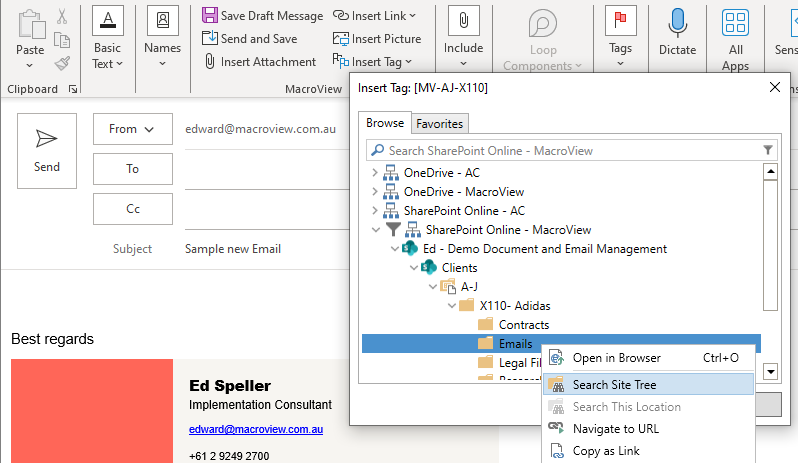Collapse the Clients site node
Viewport: 798px width, 463px height.
tap(414, 268)
